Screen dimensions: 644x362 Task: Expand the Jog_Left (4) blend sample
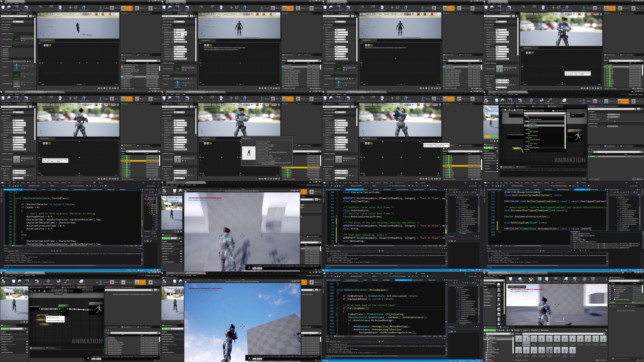pos(1,56)
